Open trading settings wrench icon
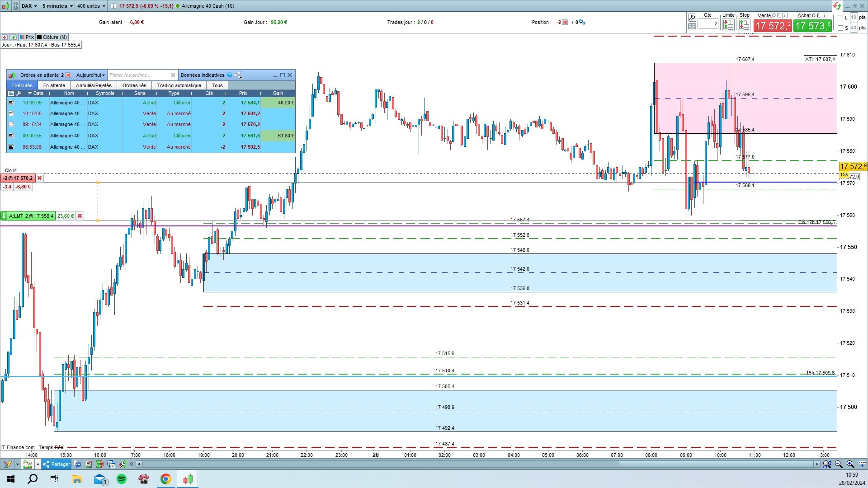 click(692, 18)
